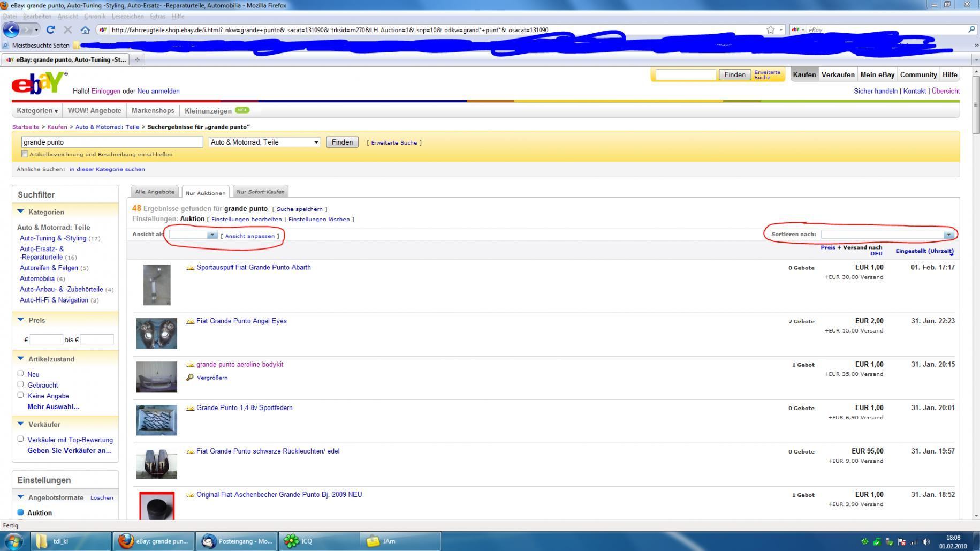Open the Ansicht anpassen link
980x551 pixels.
pyautogui.click(x=250, y=236)
